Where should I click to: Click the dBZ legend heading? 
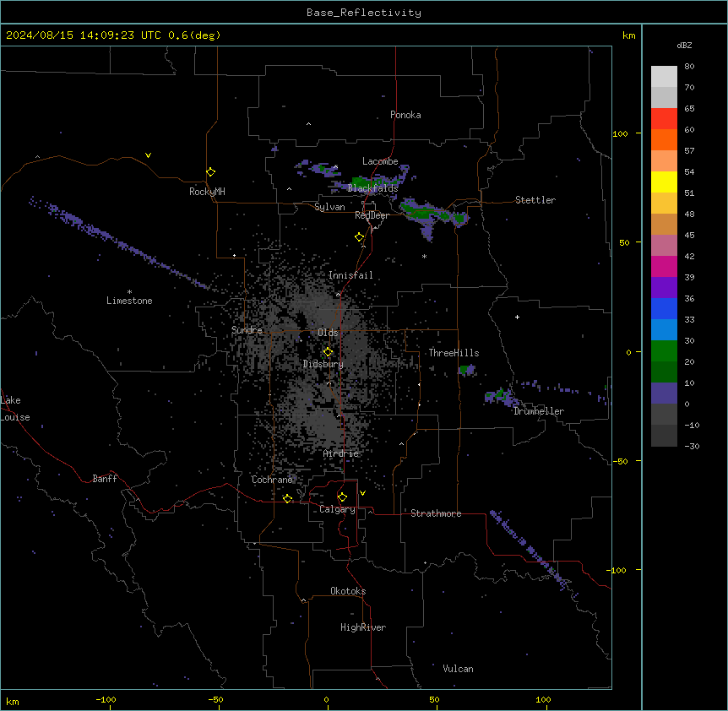[684, 45]
